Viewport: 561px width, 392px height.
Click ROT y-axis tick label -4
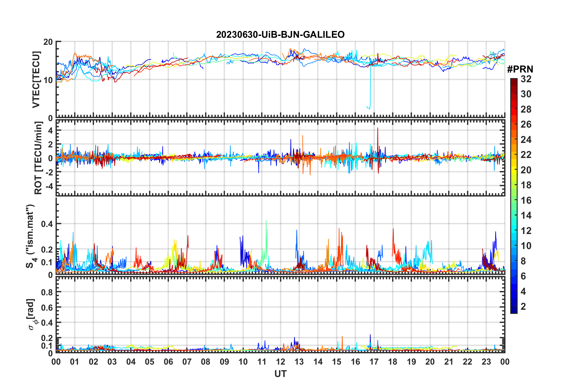pos(50,186)
